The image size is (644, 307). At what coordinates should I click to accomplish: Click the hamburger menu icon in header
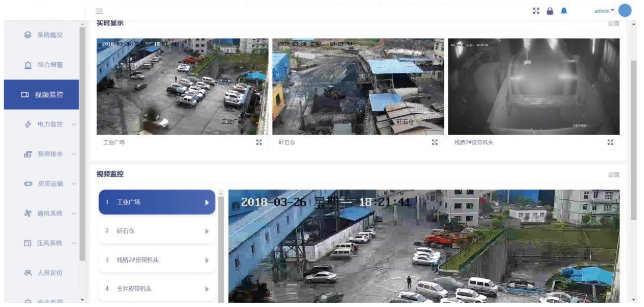(99, 11)
